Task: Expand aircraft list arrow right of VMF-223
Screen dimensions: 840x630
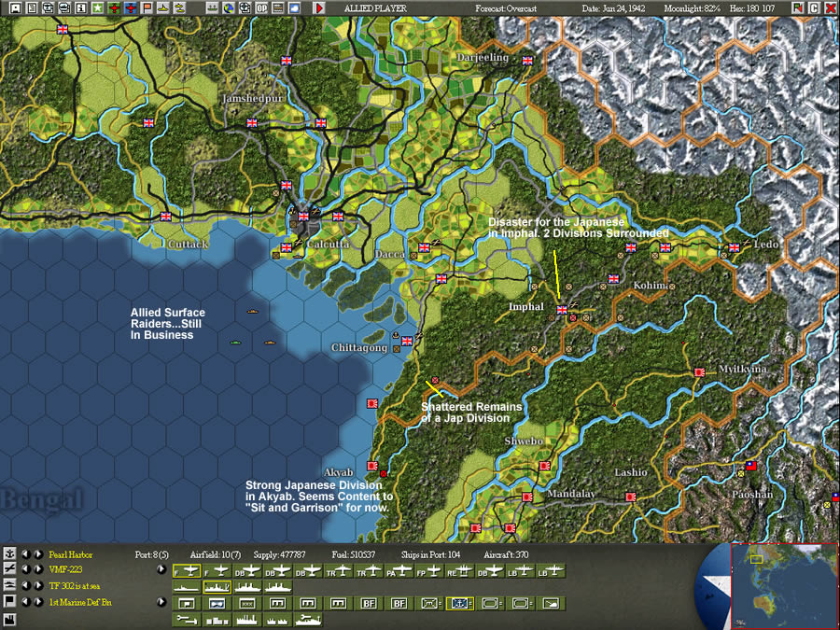Action: [161, 569]
